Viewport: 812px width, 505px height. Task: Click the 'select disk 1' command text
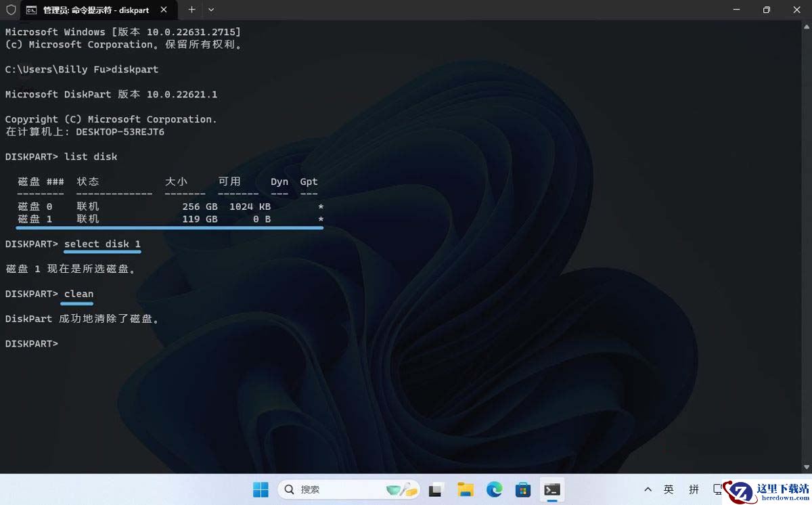click(x=103, y=244)
